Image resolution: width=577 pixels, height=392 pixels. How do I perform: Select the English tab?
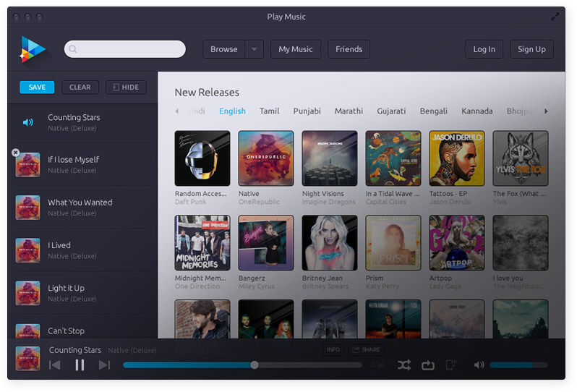tap(232, 111)
